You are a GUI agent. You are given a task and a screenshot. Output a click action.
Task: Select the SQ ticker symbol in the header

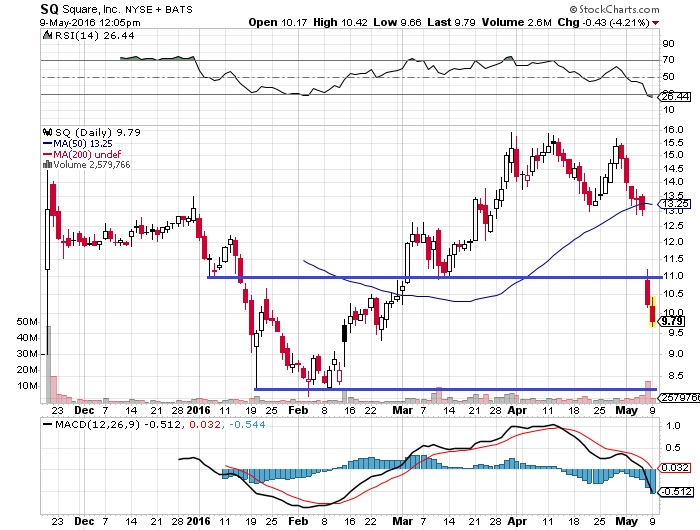tap(49, 9)
